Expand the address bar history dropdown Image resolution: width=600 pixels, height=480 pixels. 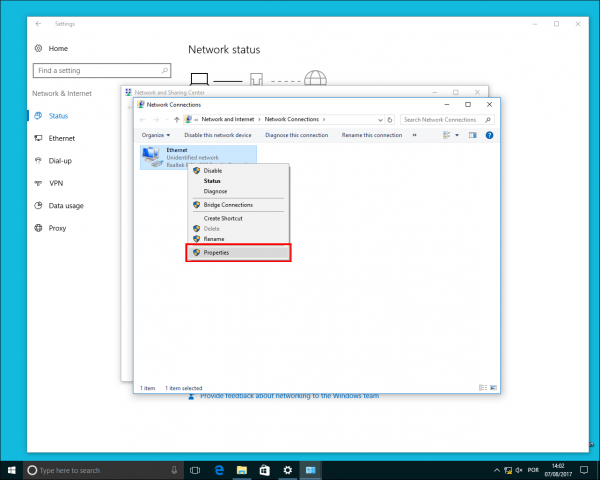click(x=380, y=120)
